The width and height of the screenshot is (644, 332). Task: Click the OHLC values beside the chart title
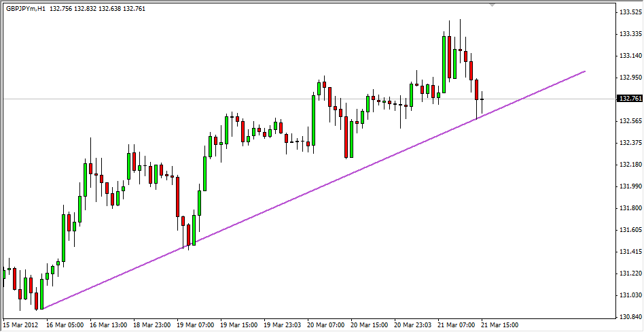(x=97, y=9)
